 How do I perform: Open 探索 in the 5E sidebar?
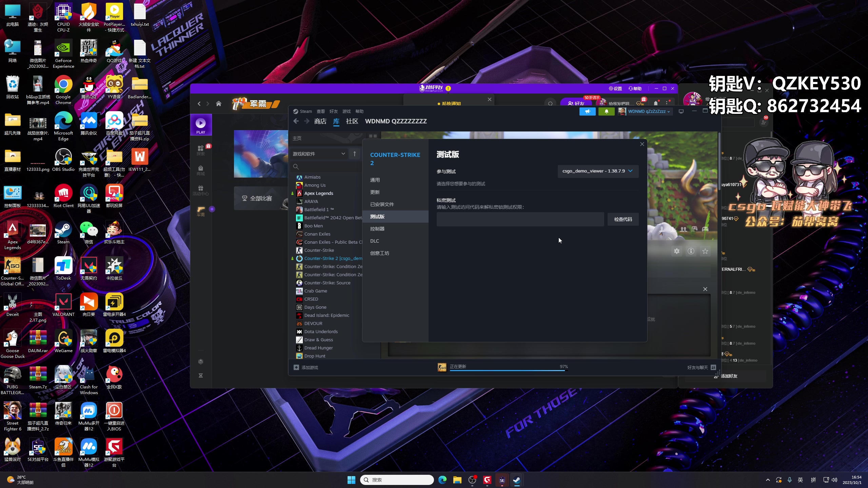pos(201,150)
